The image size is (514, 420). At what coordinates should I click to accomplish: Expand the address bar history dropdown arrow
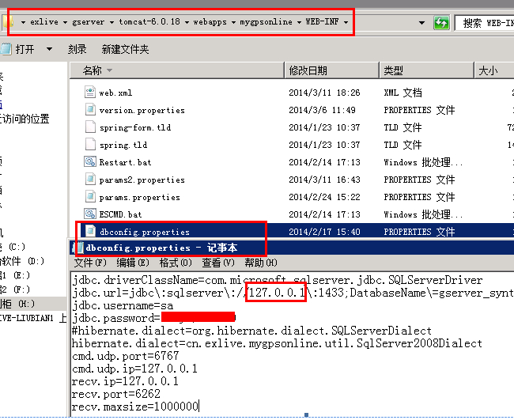point(421,23)
